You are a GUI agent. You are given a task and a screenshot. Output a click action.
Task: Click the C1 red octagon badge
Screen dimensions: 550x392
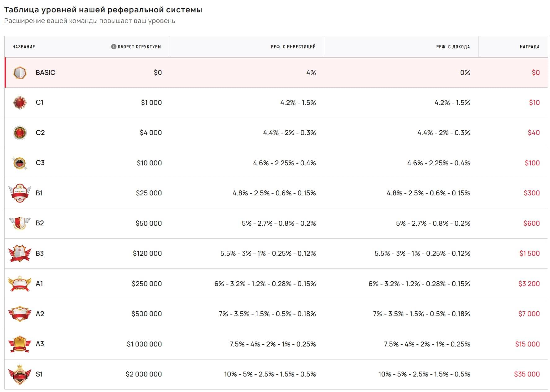20,103
